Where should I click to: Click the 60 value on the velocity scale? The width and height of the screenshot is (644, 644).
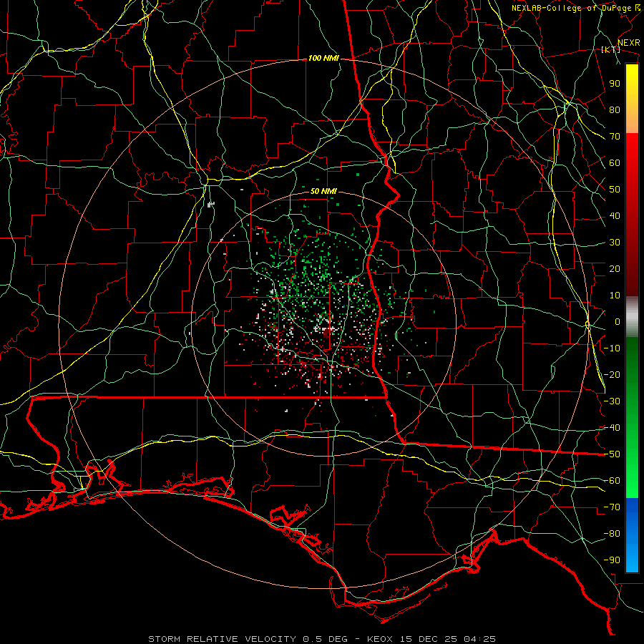615,163
